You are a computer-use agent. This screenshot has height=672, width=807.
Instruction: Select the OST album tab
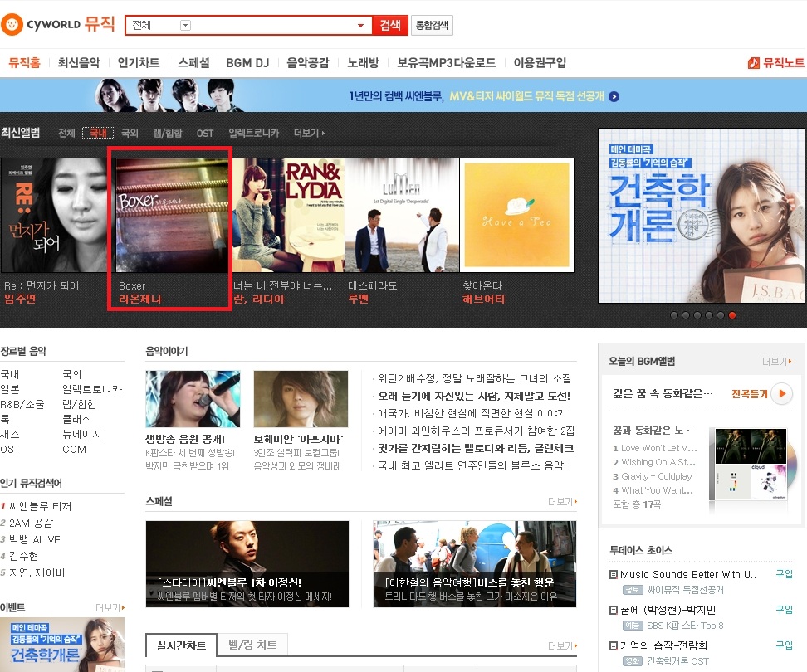(205, 134)
